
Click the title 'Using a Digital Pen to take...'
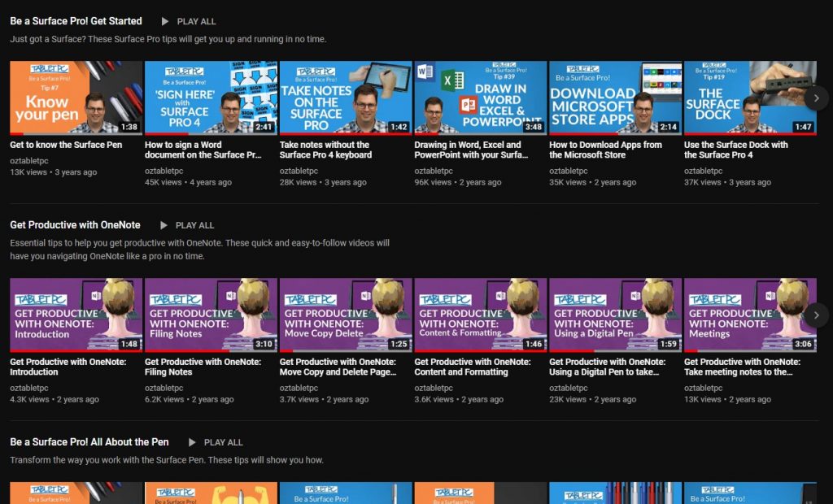[x=604, y=372]
